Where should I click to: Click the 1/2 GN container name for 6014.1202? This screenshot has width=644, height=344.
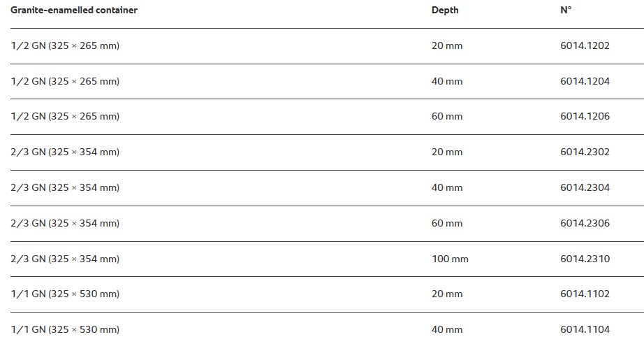[65, 46]
